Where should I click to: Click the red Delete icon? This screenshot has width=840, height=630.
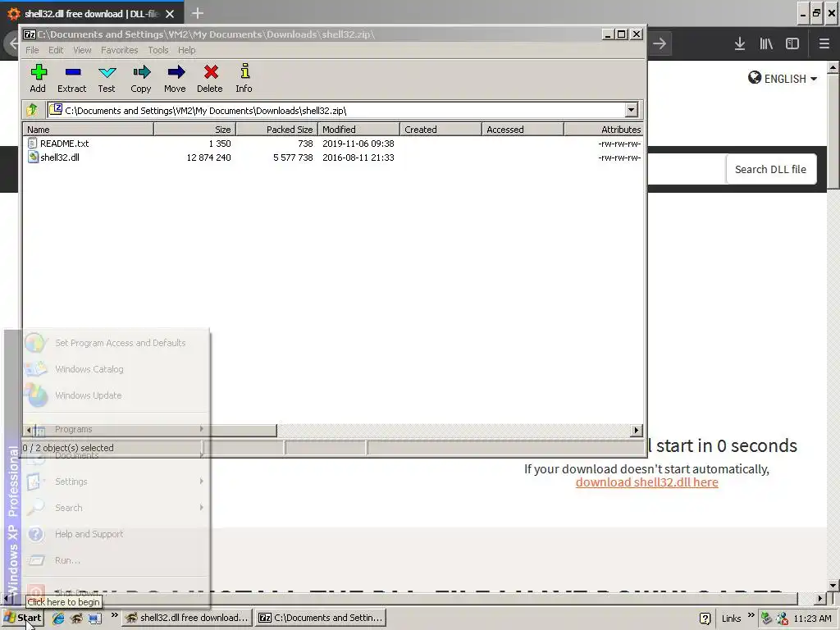click(210, 78)
